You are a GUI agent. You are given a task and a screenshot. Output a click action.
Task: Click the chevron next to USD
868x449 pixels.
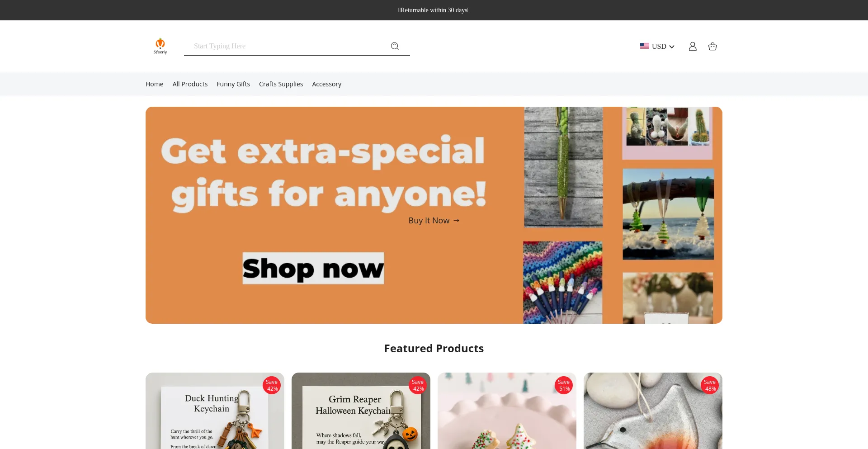point(672,47)
